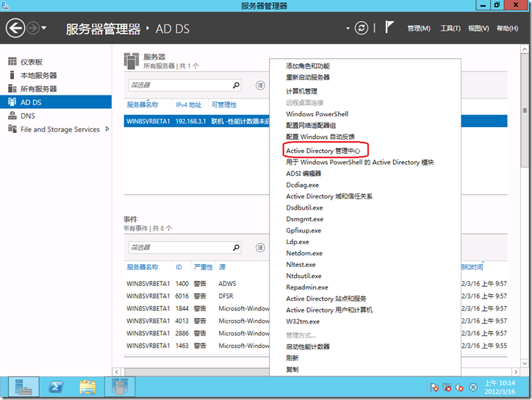Choose 计算机管理 from context menu

(301, 91)
